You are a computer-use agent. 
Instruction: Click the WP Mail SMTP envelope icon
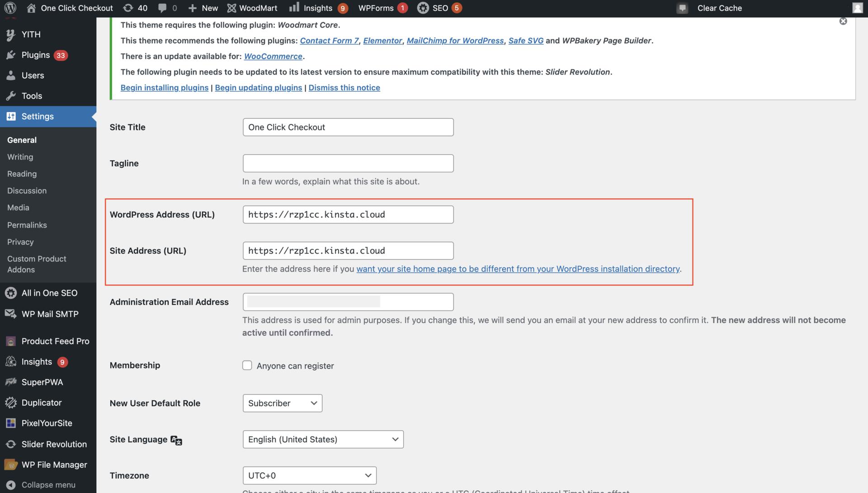[x=11, y=314]
